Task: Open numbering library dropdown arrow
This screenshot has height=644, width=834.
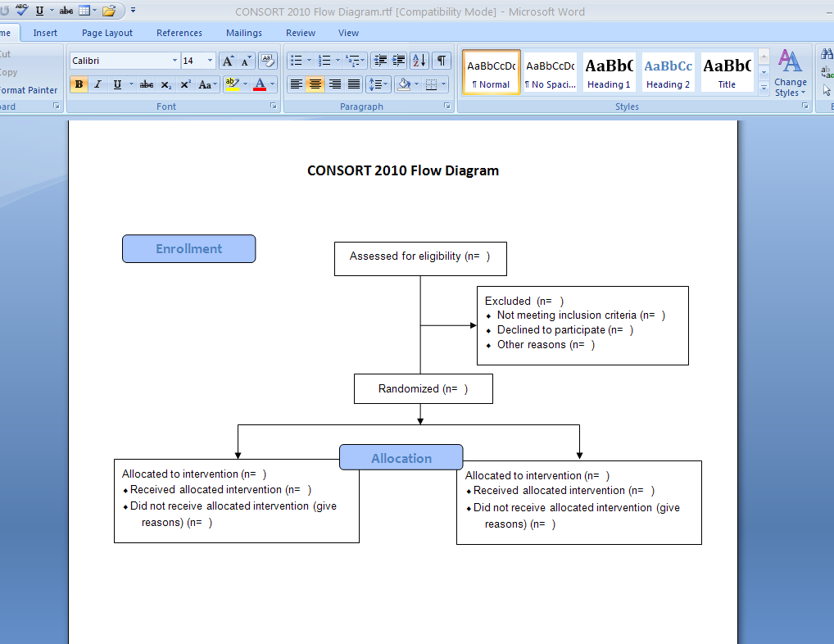Action: [x=338, y=61]
